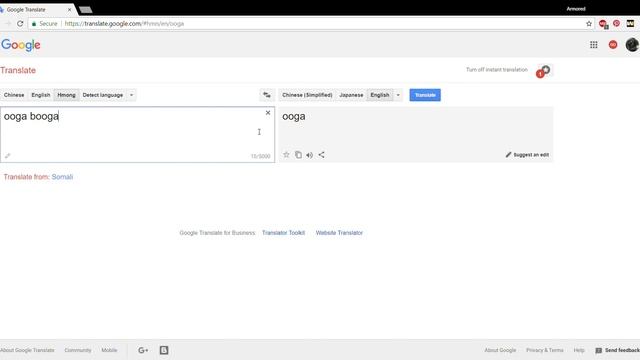Listen to the translation audio
This screenshot has height=360, width=640.
310,155
